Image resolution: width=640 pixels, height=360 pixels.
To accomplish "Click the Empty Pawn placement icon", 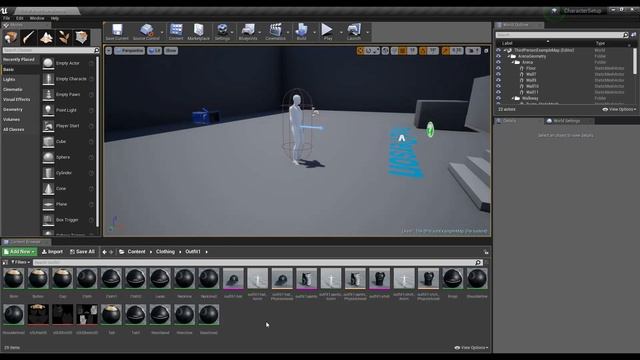I will click(x=48, y=95).
